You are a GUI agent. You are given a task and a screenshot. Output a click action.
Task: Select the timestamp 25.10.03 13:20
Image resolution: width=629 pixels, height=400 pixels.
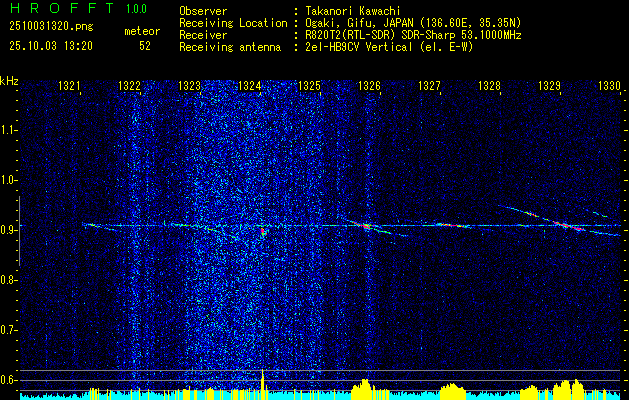coord(51,46)
